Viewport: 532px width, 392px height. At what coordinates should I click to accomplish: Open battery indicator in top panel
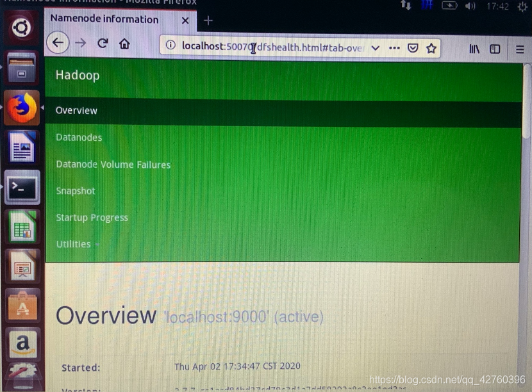[449, 5]
